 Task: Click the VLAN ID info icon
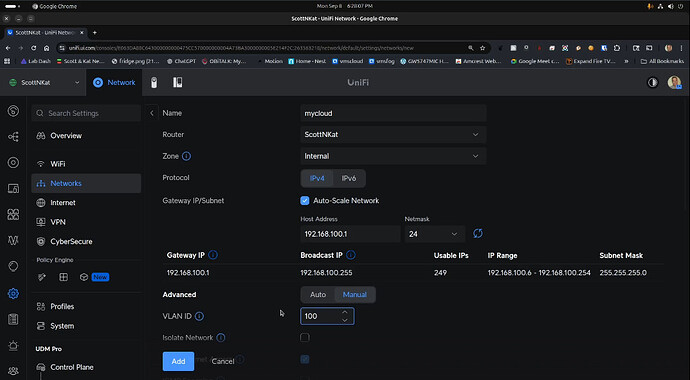click(x=199, y=316)
